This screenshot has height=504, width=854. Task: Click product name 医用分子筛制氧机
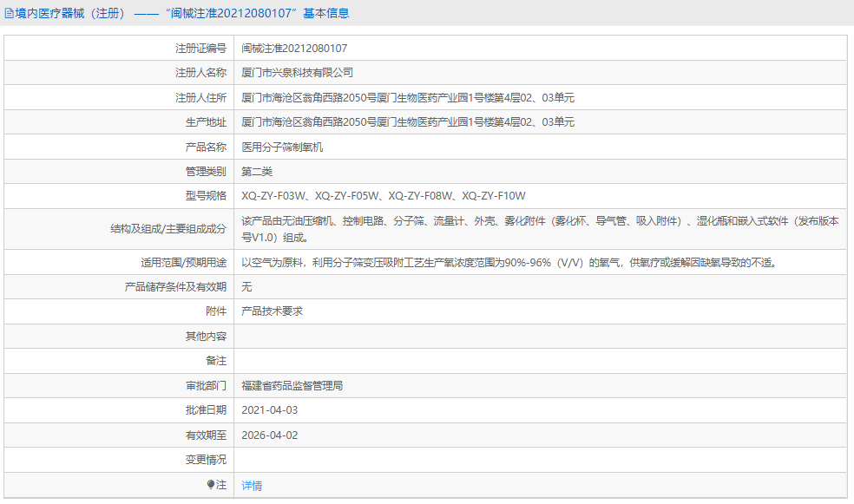coord(282,147)
